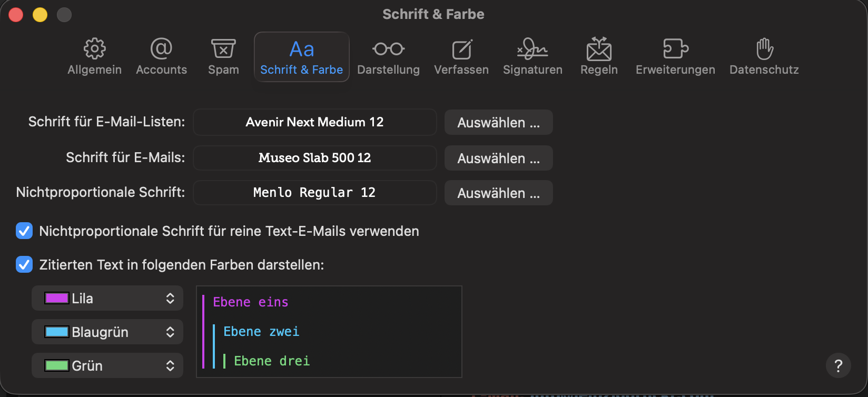The height and width of the screenshot is (397, 868).
Task: Open the Verfassen compose icon
Action: coord(461,49)
